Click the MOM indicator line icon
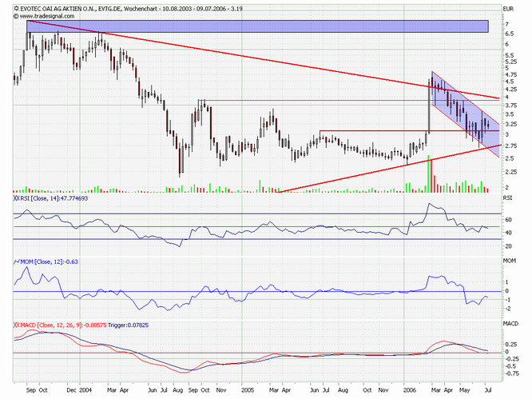This screenshot has height=399, width=532. point(17,261)
